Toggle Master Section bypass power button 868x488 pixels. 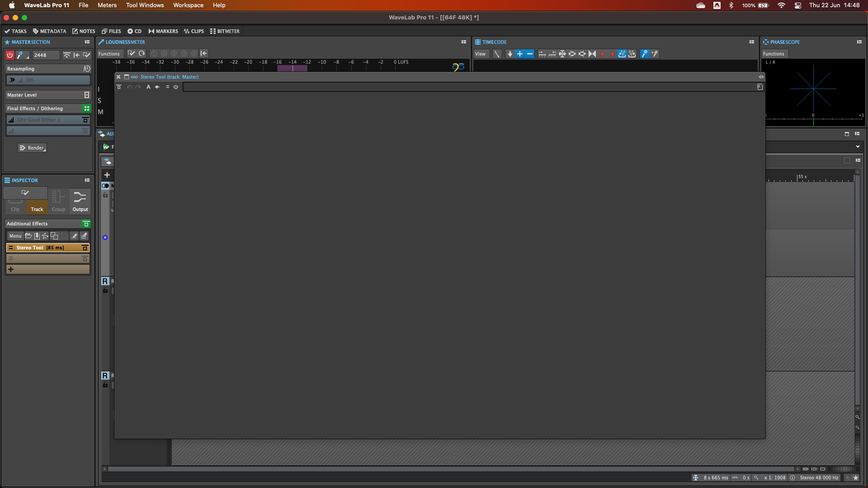9,55
